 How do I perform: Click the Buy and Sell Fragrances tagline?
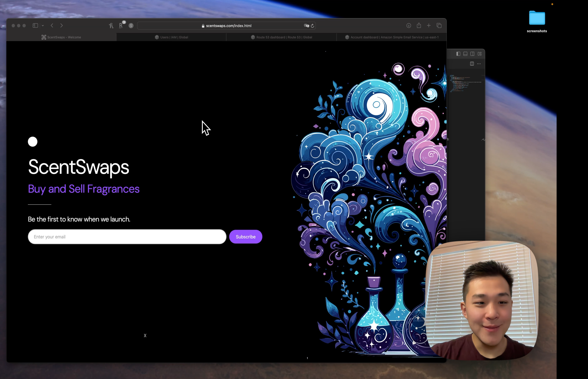tap(84, 189)
